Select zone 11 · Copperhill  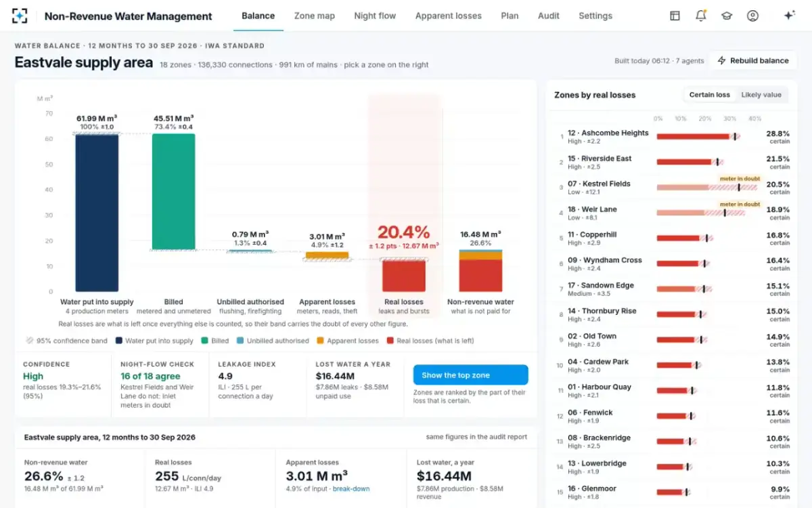[673, 238]
